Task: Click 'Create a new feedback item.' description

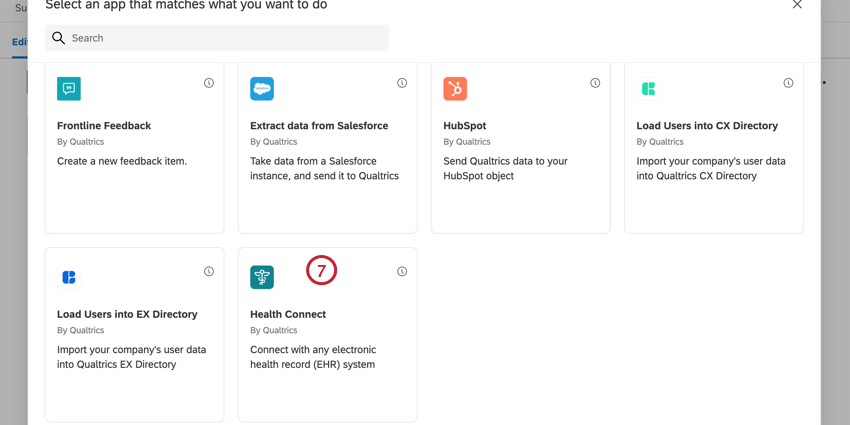Action: click(x=122, y=162)
